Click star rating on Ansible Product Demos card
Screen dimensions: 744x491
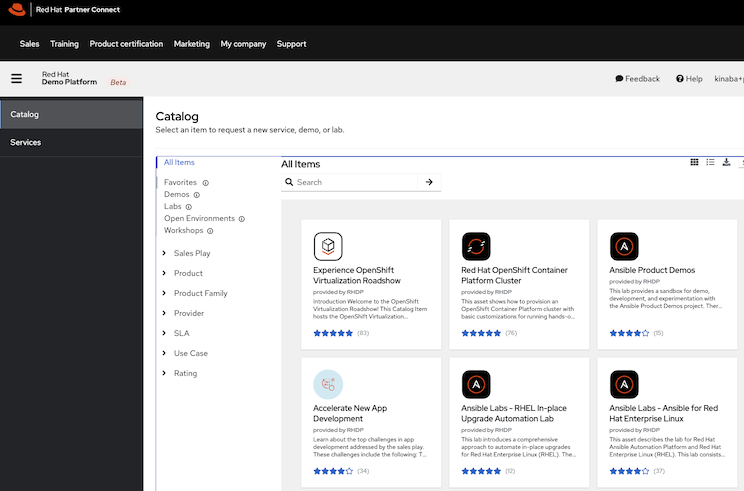(x=629, y=333)
